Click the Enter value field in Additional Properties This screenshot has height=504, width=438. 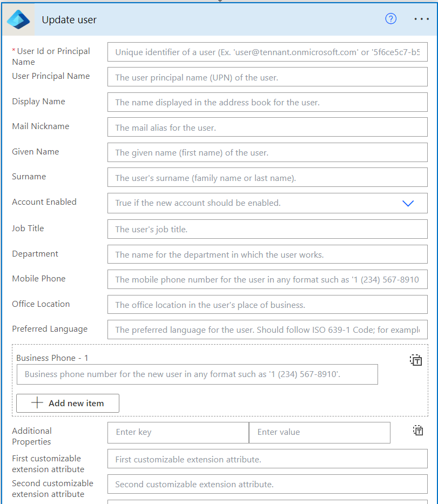pos(319,432)
